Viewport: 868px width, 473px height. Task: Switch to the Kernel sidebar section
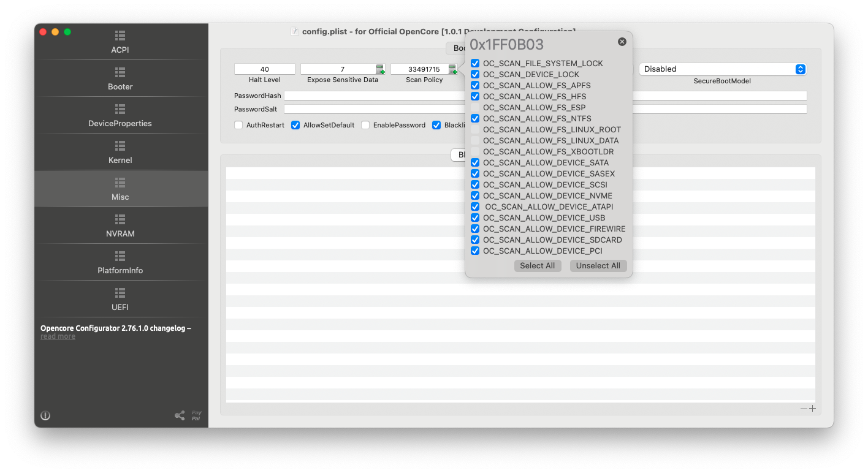tap(120, 152)
